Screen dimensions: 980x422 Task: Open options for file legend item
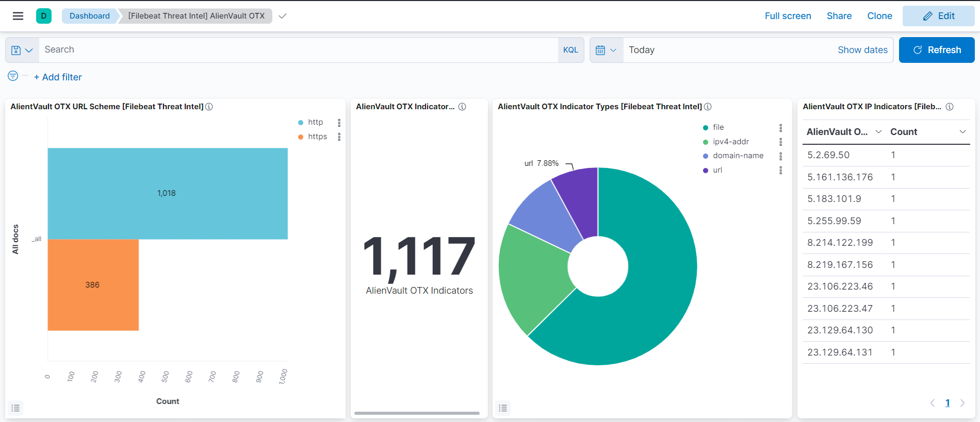[x=780, y=128]
